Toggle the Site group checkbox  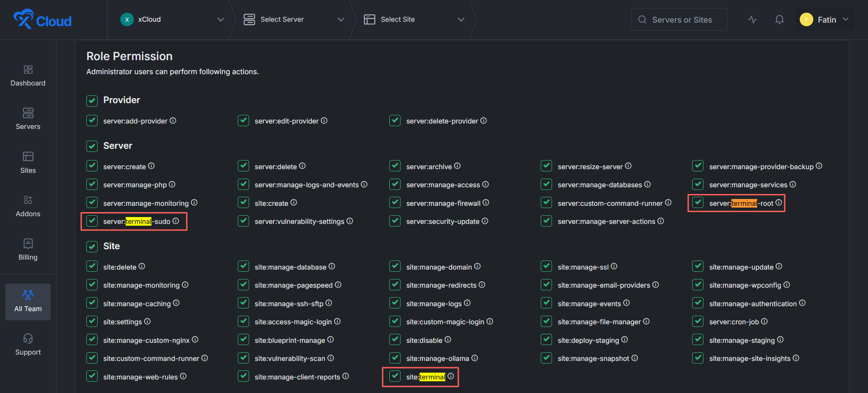click(92, 246)
